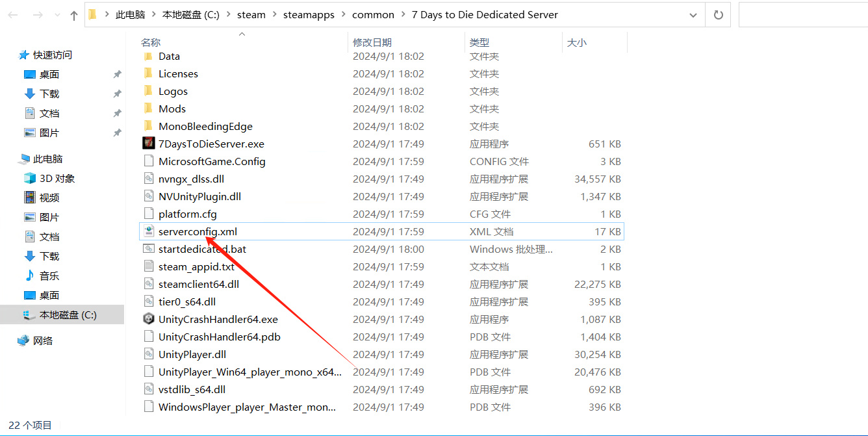Viewport: 868px width, 436px height.
Task: Click the steam_appid.txt text file icon
Action: pyautogui.click(x=149, y=266)
